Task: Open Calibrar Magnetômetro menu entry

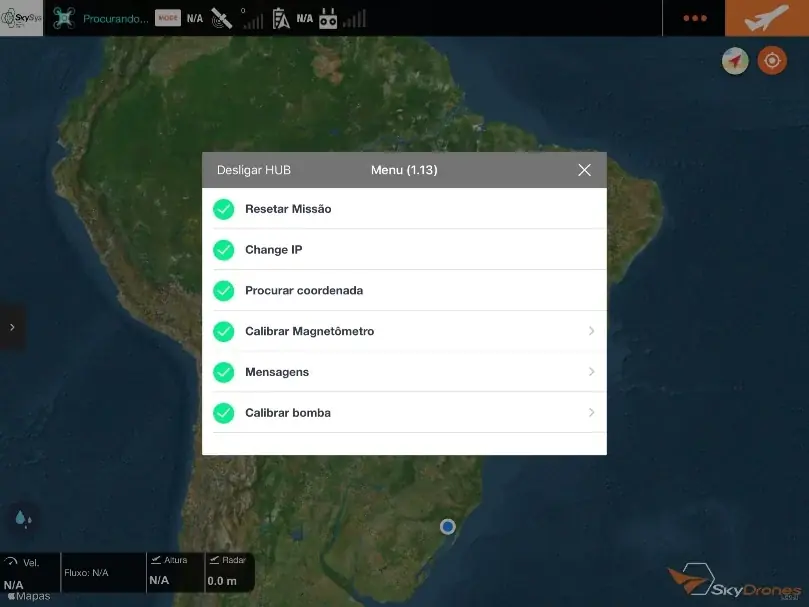Action: pos(404,331)
